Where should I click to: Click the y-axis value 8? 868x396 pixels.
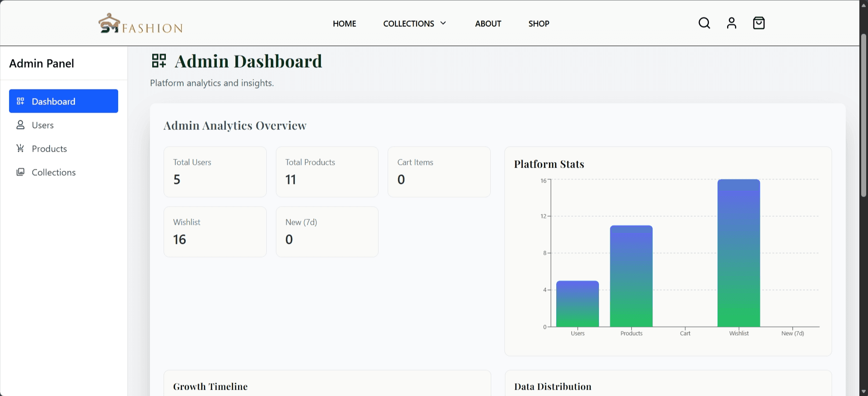545,253
